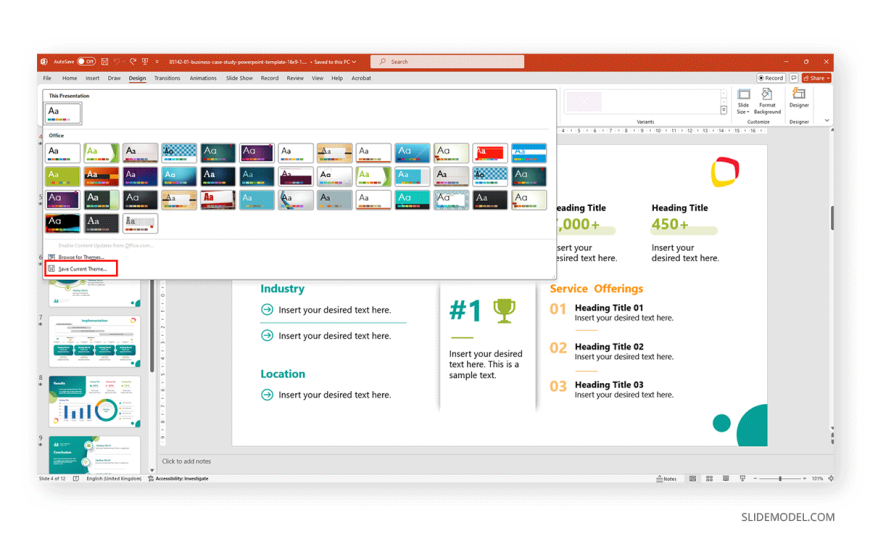Click Save Current Theme option

tap(81, 269)
